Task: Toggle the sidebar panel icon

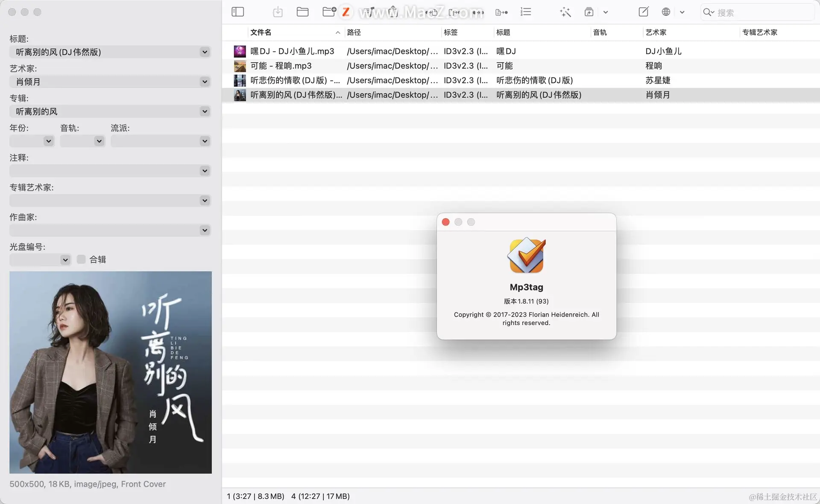Action: point(237,12)
